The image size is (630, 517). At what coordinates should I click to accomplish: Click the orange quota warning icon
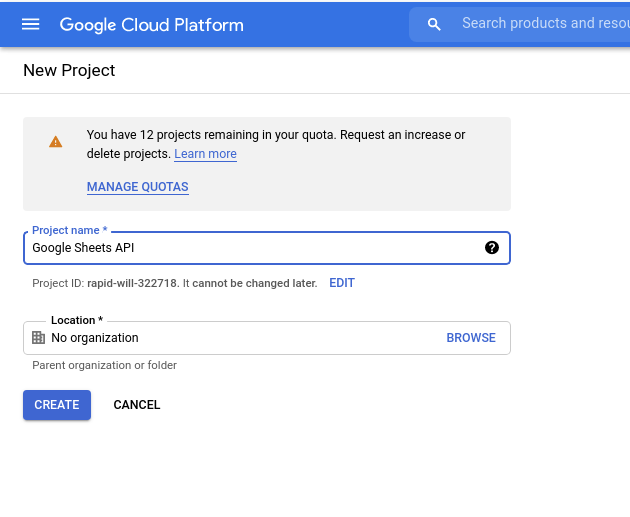click(55, 142)
